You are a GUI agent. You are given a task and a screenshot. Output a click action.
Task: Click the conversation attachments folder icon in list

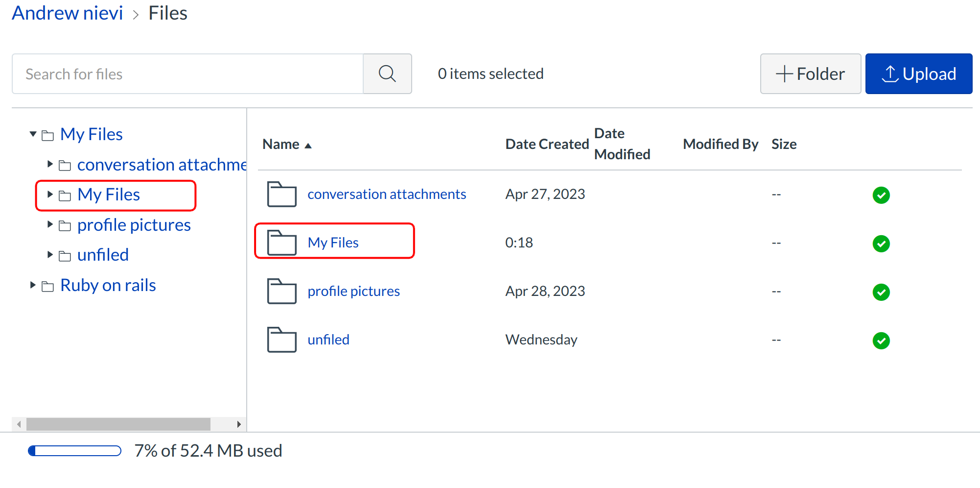pos(281,195)
